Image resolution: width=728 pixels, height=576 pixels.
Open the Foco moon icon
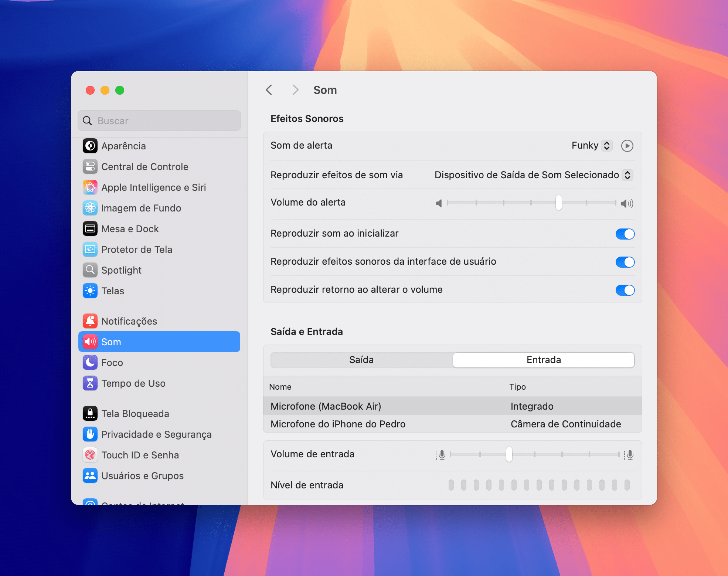[90, 363]
